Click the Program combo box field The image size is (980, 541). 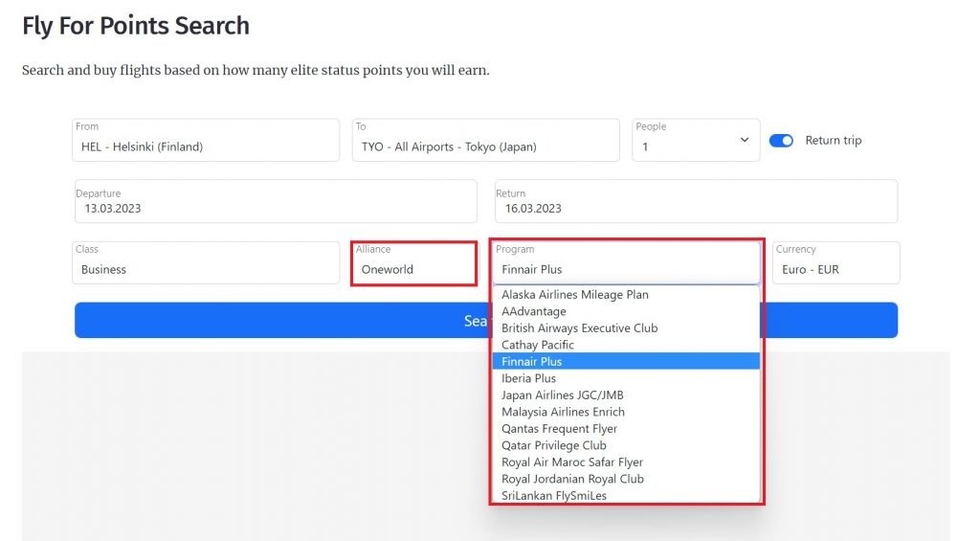click(626, 262)
